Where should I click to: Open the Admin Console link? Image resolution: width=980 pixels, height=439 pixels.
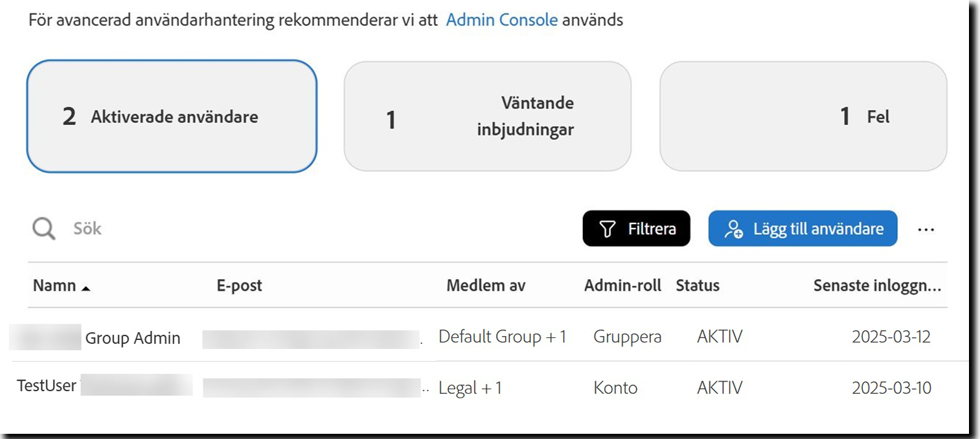[x=502, y=19]
